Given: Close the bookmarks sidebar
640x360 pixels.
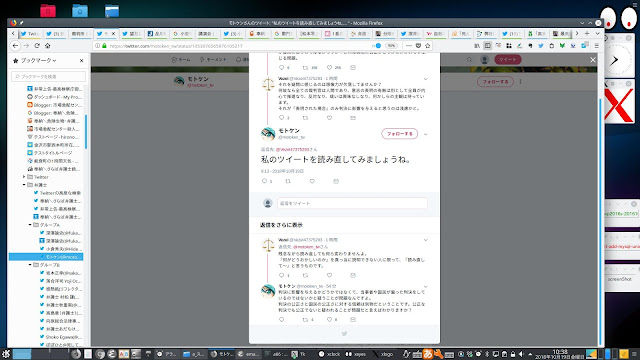Looking at the screenshot, I should pyautogui.click(x=82, y=60).
